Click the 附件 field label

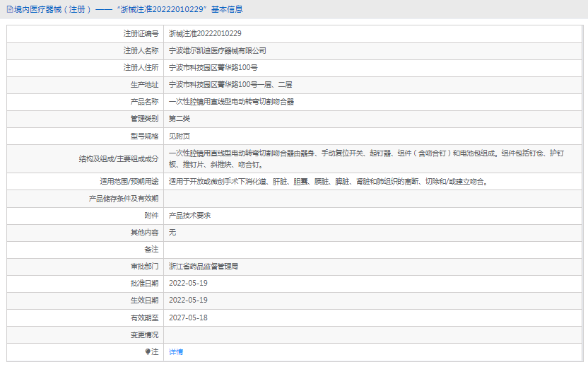pyautogui.click(x=151, y=216)
